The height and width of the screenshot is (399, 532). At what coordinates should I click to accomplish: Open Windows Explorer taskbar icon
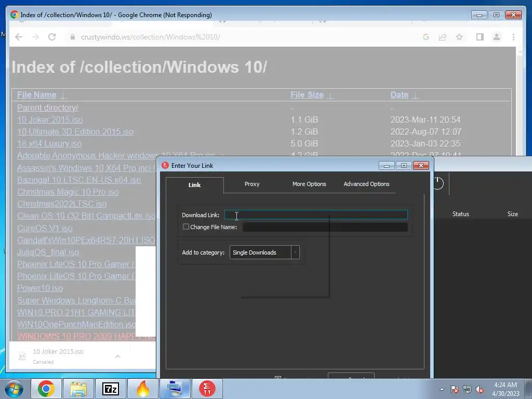coord(78,389)
